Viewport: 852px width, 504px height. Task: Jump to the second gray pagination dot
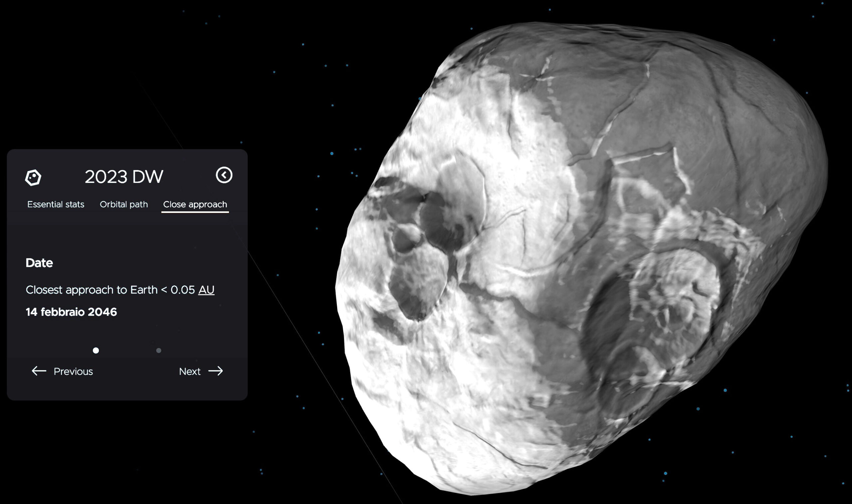[159, 351]
